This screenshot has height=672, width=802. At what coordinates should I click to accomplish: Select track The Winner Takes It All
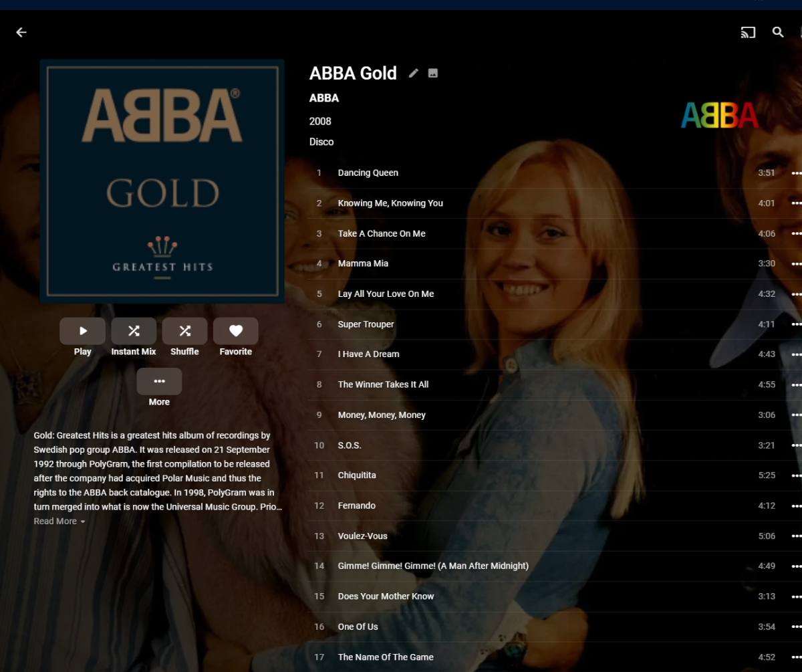tap(555, 384)
